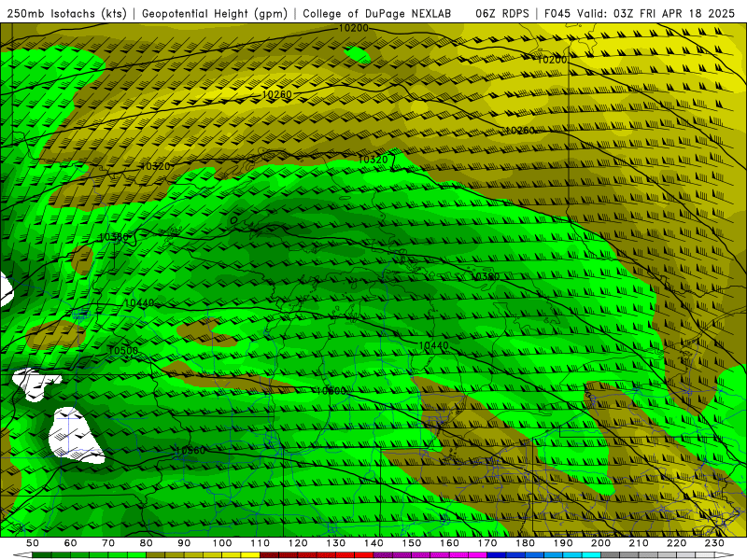Click the 210 label on the color scale
Image resolution: width=747 pixels, height=560 pixels.
(x=639, y=543)
